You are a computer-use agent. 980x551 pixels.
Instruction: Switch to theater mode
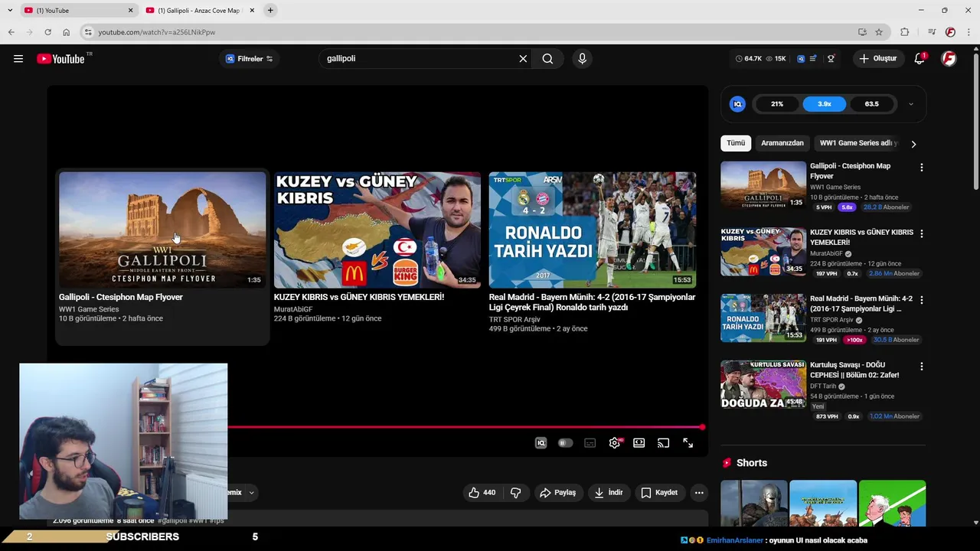[x=639, y=443]
